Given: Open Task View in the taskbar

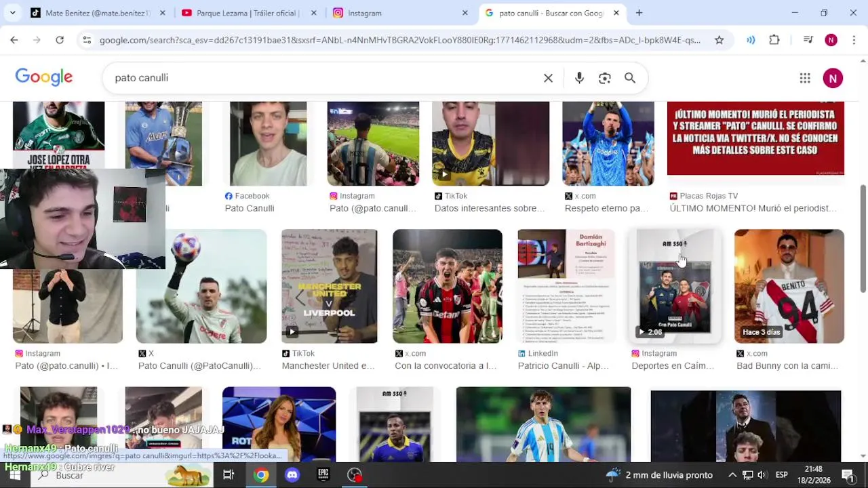Looking at the screenshot, I should (x=229, y=475).
